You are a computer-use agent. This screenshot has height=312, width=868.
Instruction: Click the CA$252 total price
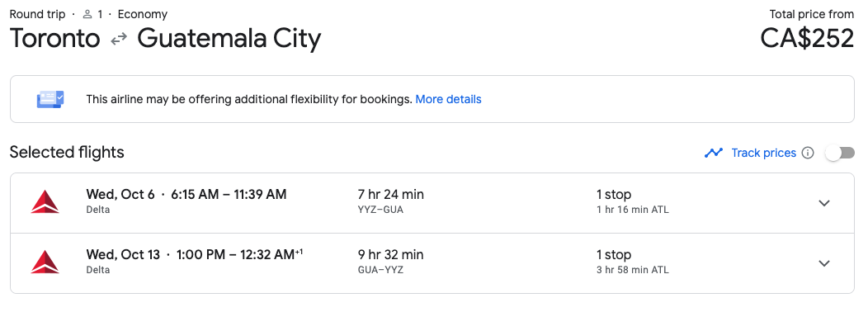pyautogui.click(x=807, y=39)
